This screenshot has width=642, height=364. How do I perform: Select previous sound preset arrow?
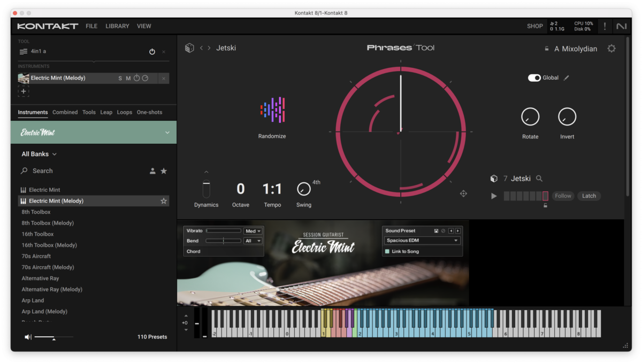[x=451, y=231]
